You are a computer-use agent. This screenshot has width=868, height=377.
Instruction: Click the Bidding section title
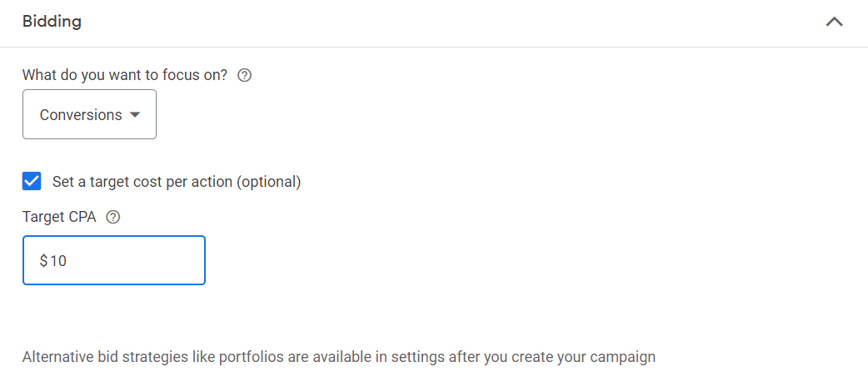point(52,22)
